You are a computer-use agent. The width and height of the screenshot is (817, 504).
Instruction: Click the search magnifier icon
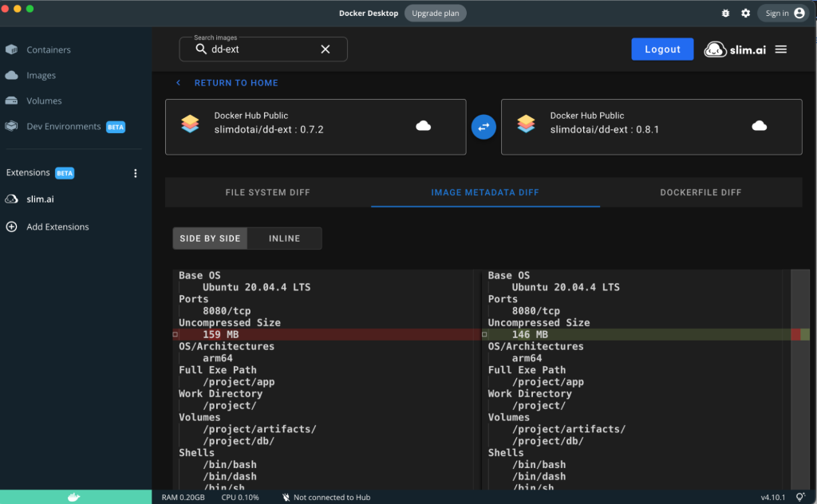click(200, 49)
